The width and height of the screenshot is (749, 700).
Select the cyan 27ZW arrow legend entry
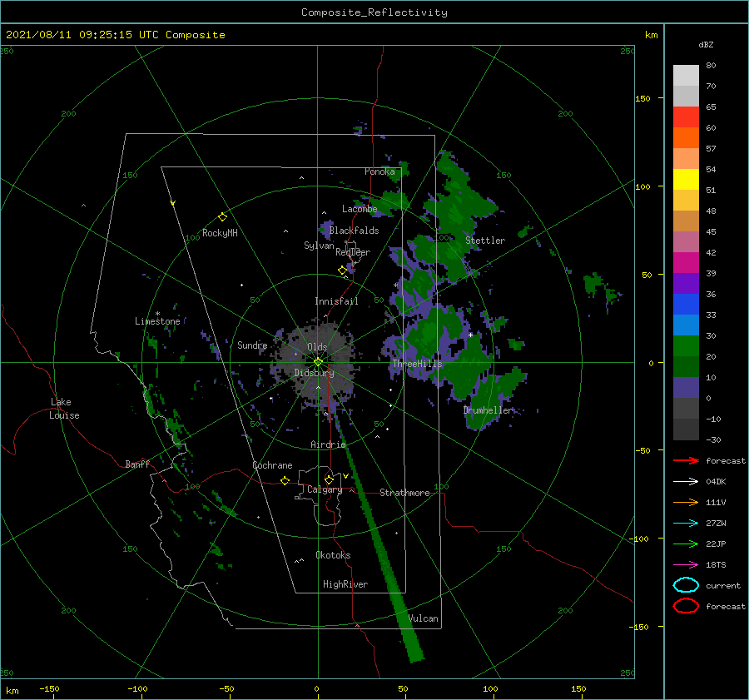pyautogui.click(x=686, y=524)
